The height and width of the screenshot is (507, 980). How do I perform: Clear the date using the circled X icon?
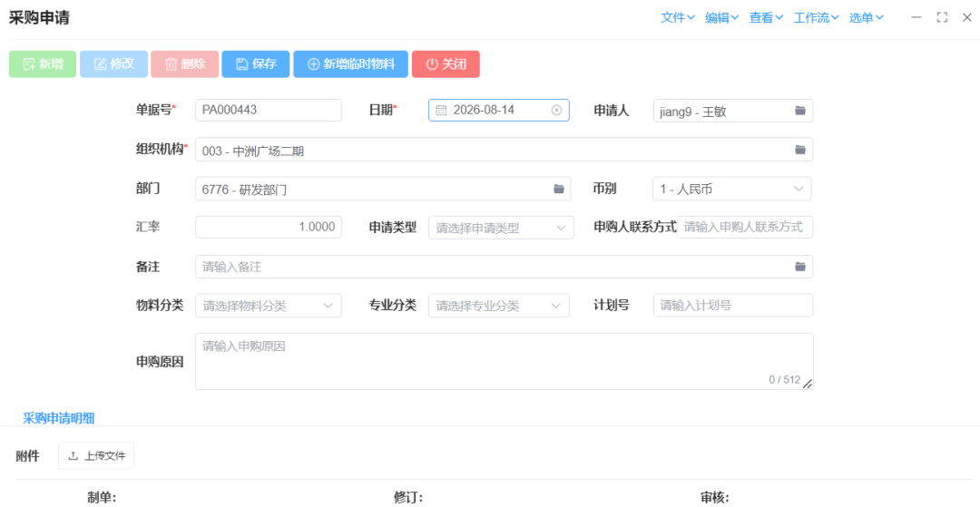556,111
